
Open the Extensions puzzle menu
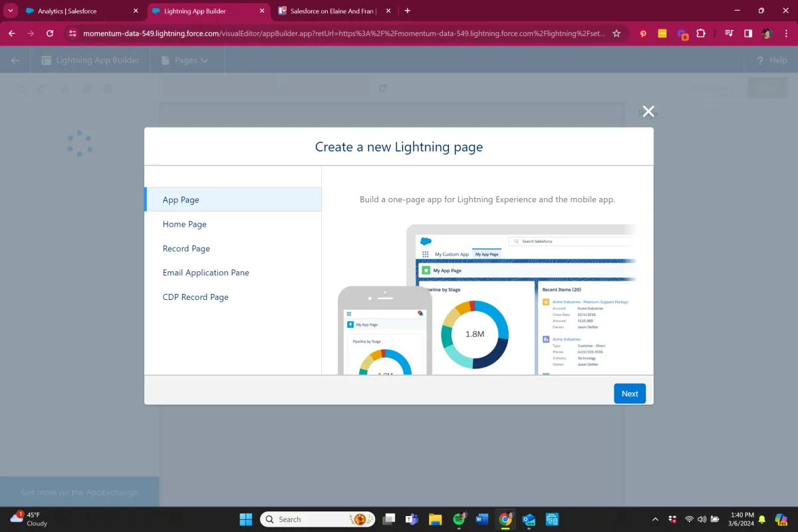[701, 33]
